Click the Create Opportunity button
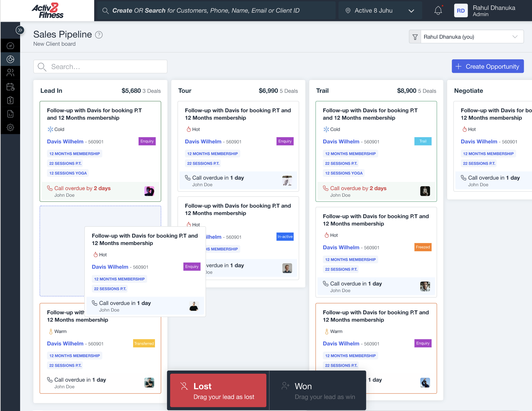 [x=487, y=67]
